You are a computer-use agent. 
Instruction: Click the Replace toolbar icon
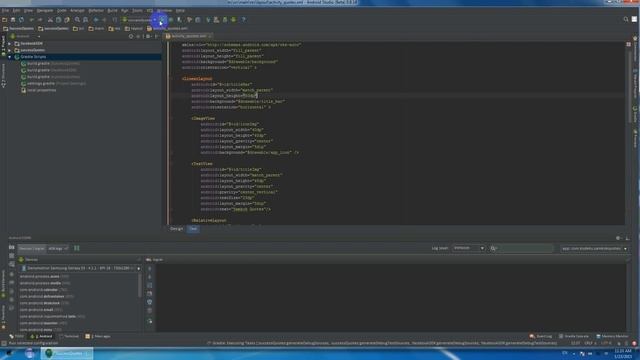[85, 20]
